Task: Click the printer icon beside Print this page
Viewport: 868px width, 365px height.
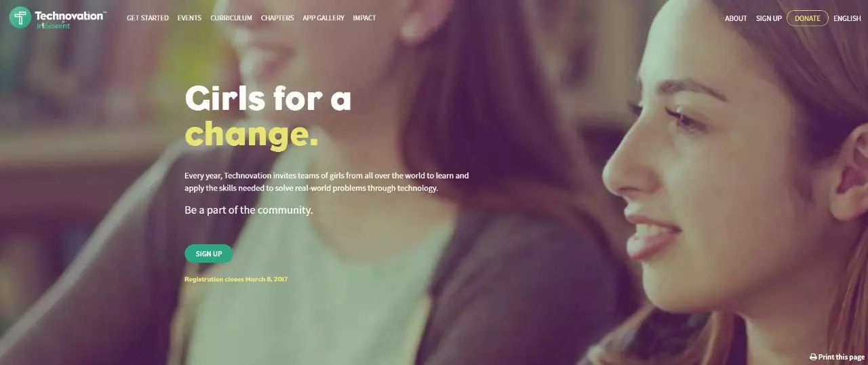Action: pyautogui.click(x=813, y=357)
